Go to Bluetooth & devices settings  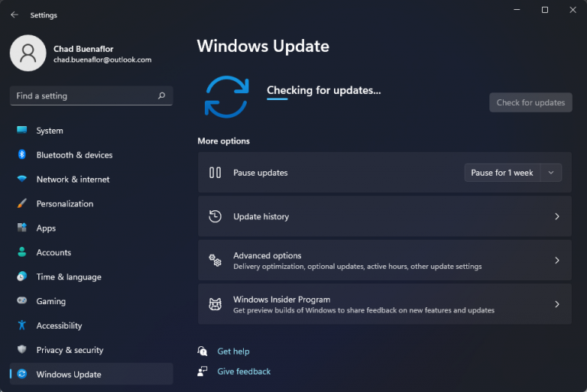92,155
